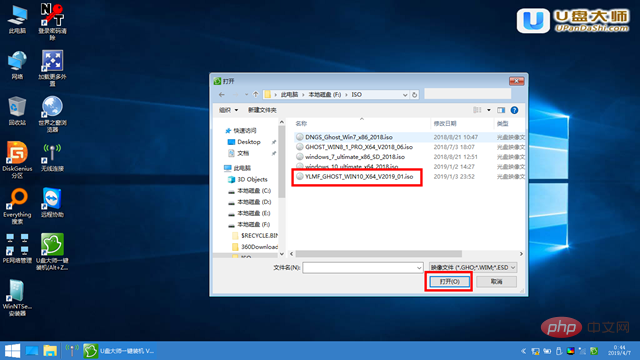Screen dimensions: 640x360
Task: Click the Cancel button
Action: coord(496,282)
